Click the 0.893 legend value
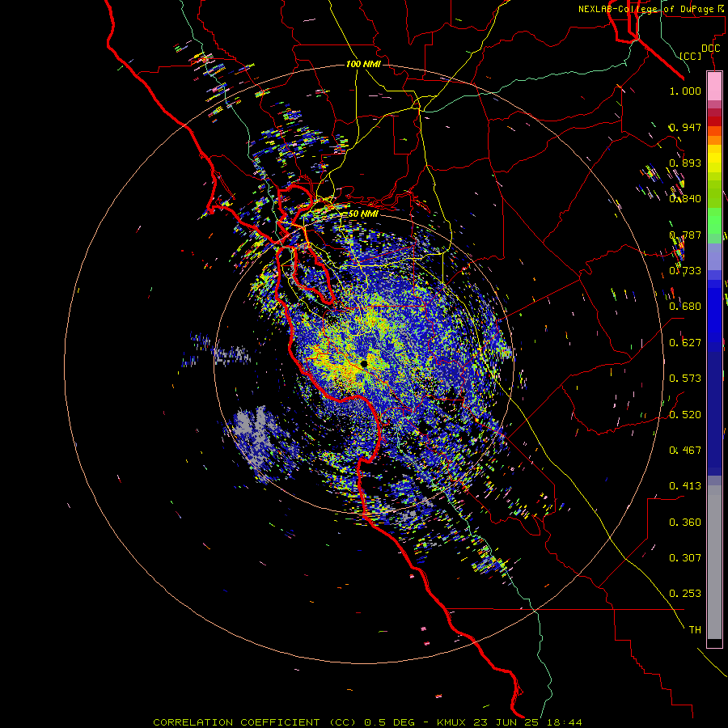This screenshot has height=728, width=728. coord(685,163)
